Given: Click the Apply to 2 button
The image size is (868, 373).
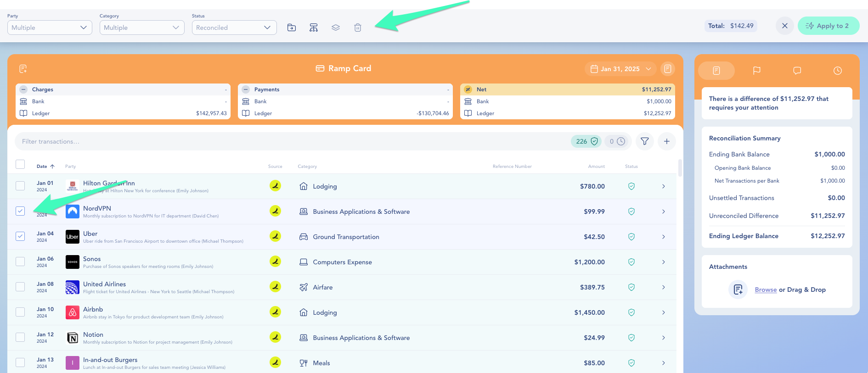Looking at the screenshot, I should click(828, 26).
